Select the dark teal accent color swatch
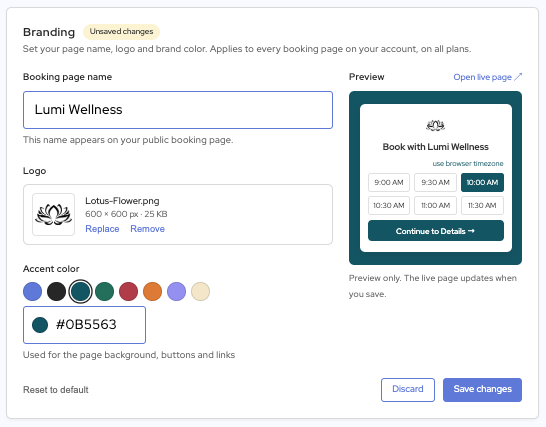Image resolution: width=546 pixels, height=427 pixels. [80, 292]
